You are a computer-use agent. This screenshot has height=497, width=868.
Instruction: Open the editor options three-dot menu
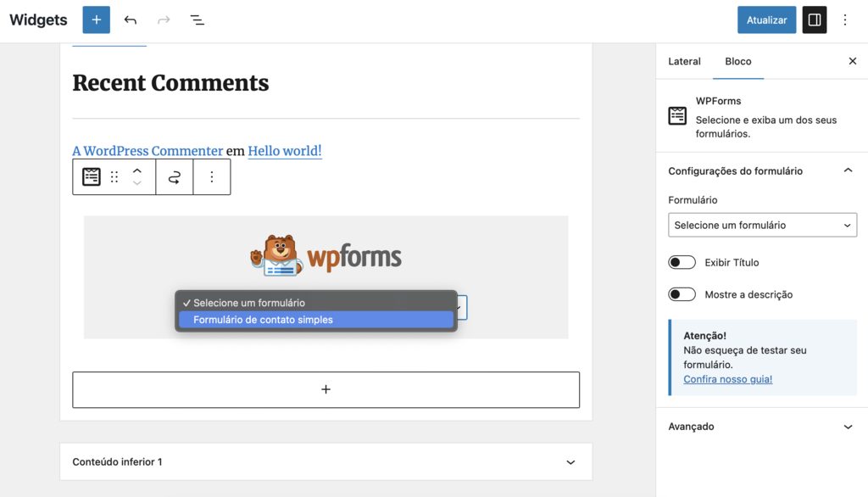(845, 19)
